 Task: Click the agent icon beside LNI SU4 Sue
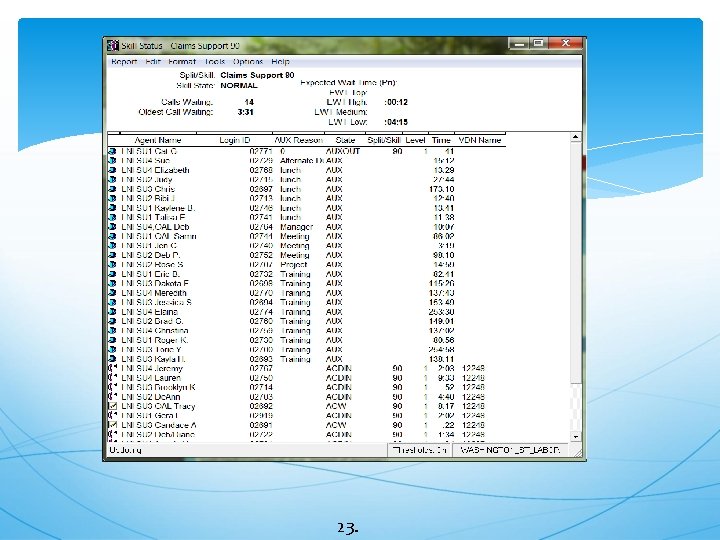[112, 161]
